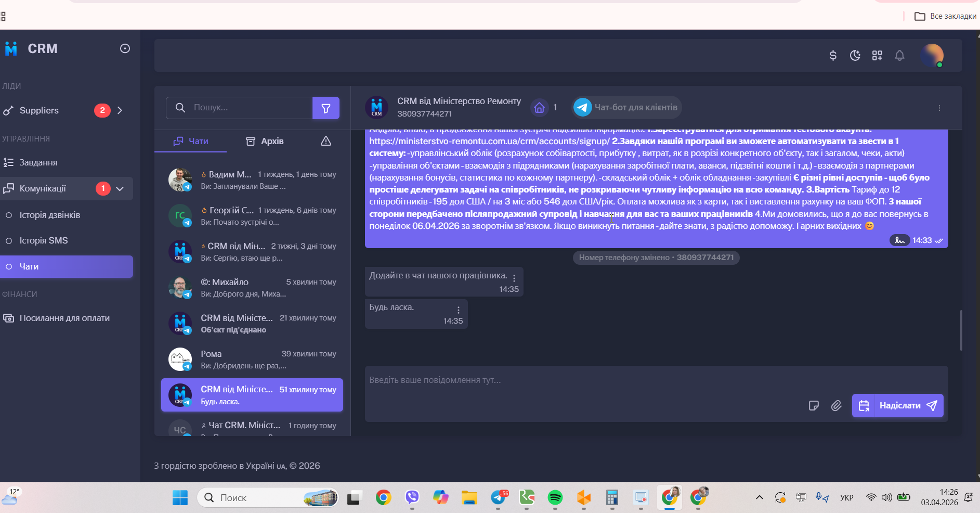Viewport: 980px width, 513px height.
Task: Expand the Suppliers menu chevron
Action: coord(120,110)
